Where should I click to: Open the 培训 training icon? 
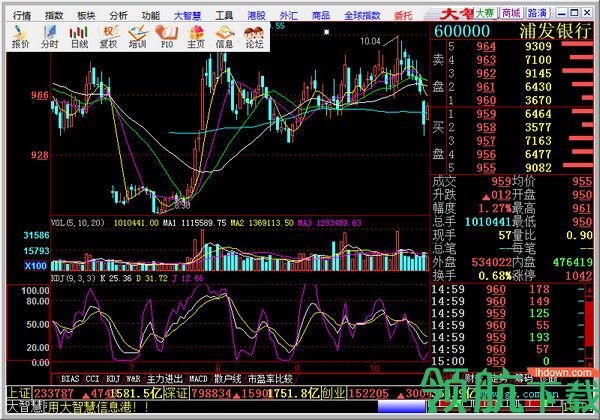(x=137, y=37)
